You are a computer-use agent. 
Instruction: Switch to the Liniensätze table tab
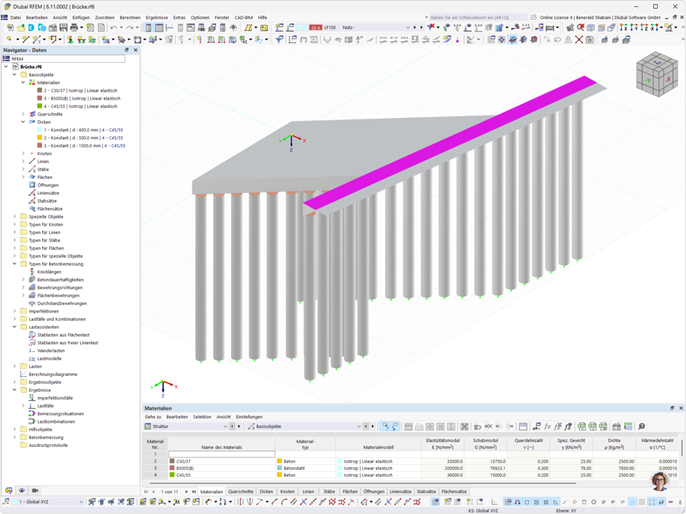point(400,492)
